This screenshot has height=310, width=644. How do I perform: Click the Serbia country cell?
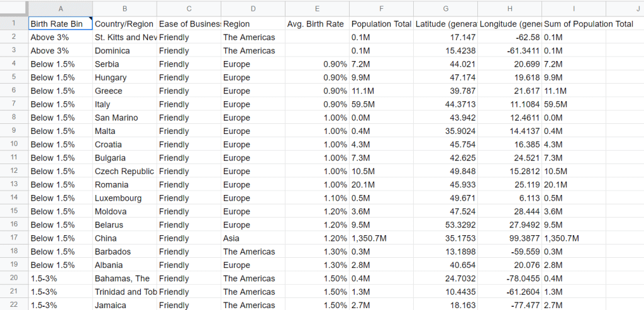pyautogui.click(x=125, y=64)
